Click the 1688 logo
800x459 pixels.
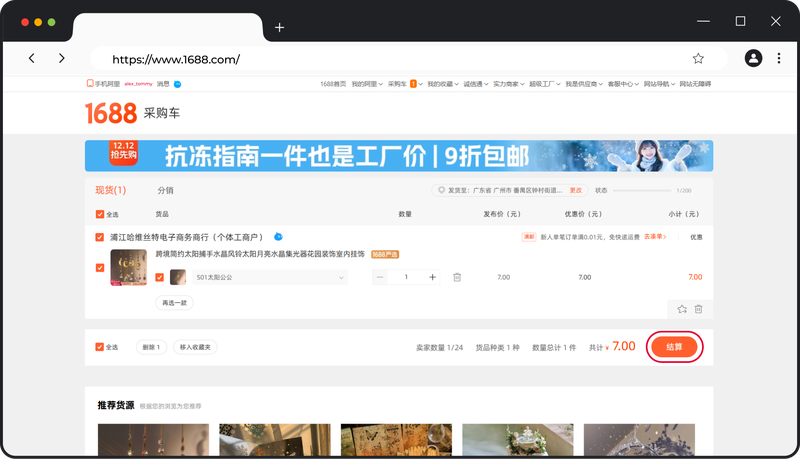click(107, 113)
